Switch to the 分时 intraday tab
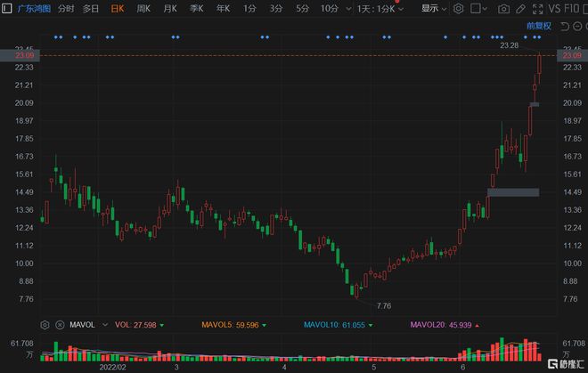588x373 pixels. coord(66,9)
